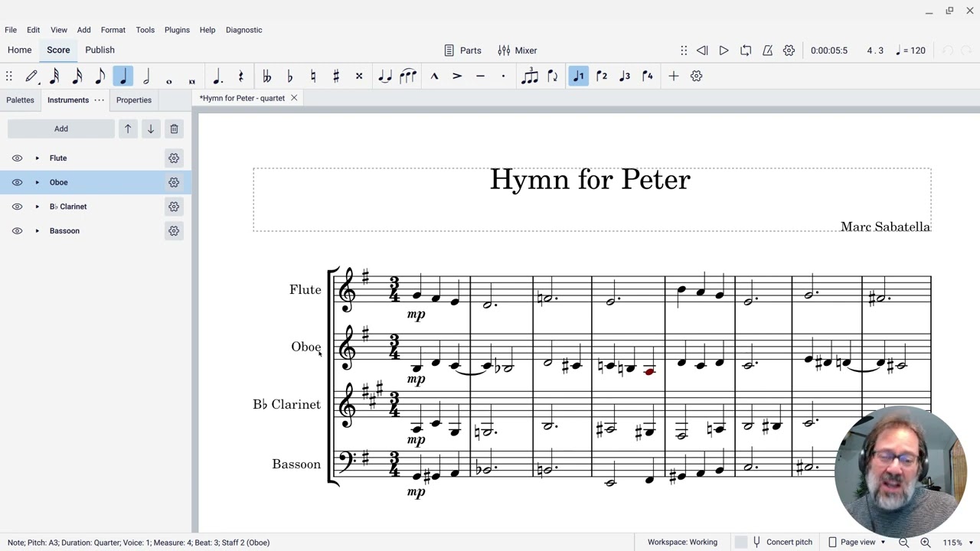Expand the Bassoon instrument row
The width and height of the screenshot is (980, 551).
coord(37,231)
